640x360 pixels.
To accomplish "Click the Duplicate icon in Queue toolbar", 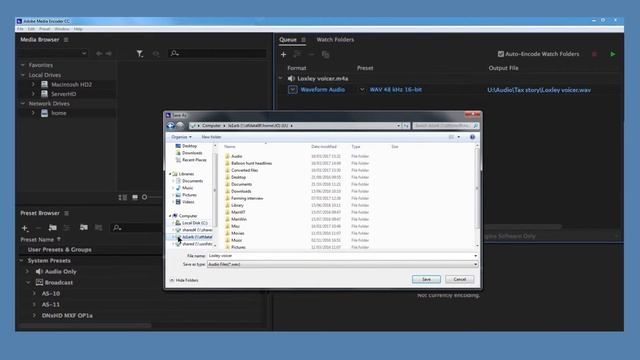I will coord(325,54).
